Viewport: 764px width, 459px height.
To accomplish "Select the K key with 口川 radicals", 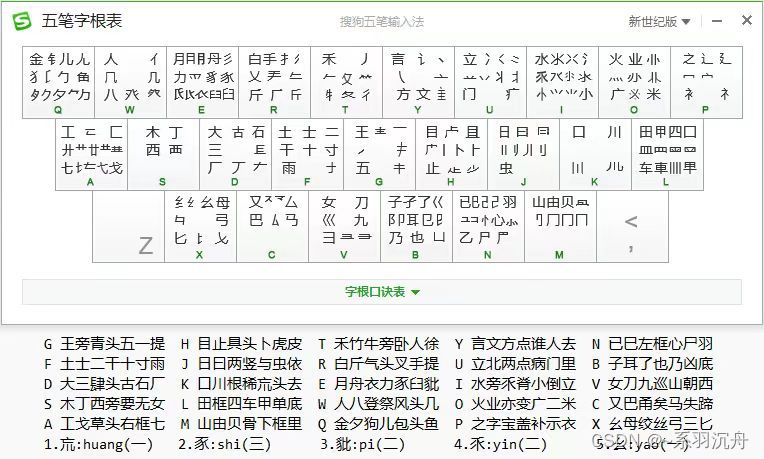I will point(595,154).
